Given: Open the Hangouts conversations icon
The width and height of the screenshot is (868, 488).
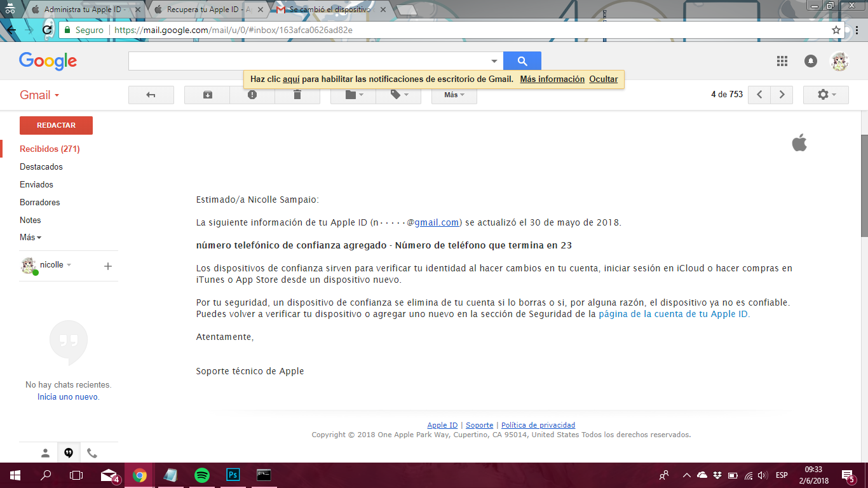Looking at the screenshot, I should click(69, 453).
